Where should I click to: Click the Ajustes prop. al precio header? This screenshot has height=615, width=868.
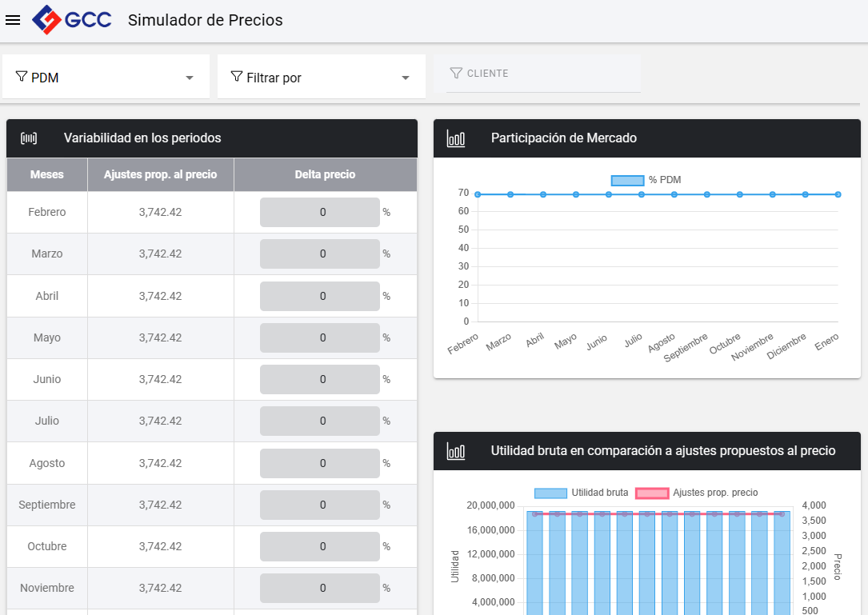tap(160, 174)
